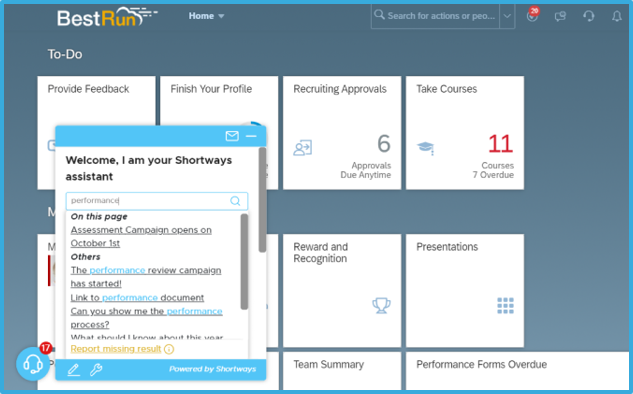Click Report missing result link
Viewport: 633px width, 394px height.
pos(116,349)
